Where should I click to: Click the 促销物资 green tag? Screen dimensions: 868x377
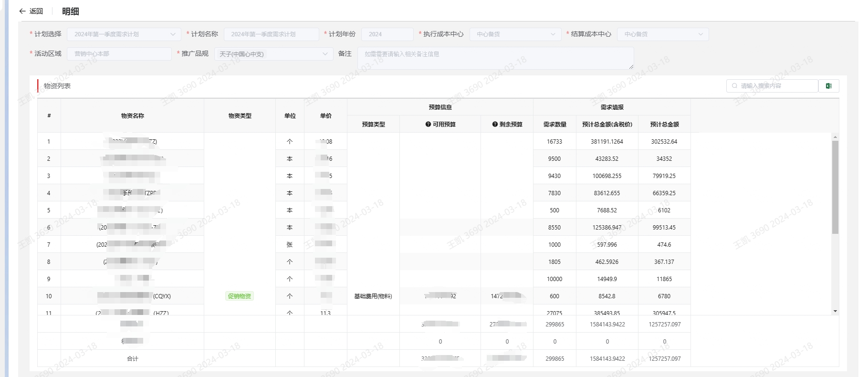(240, 296)
